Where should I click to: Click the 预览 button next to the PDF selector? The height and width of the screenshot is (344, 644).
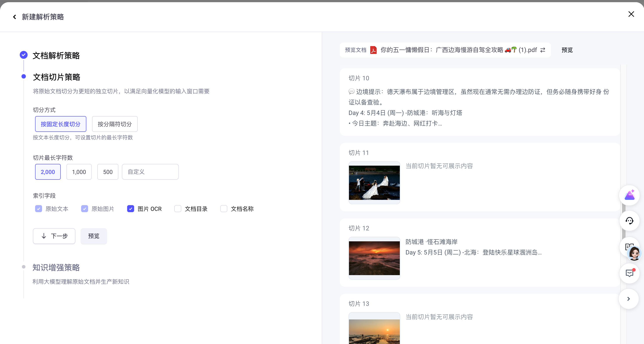pyautogui.click(x=567, y=50)
